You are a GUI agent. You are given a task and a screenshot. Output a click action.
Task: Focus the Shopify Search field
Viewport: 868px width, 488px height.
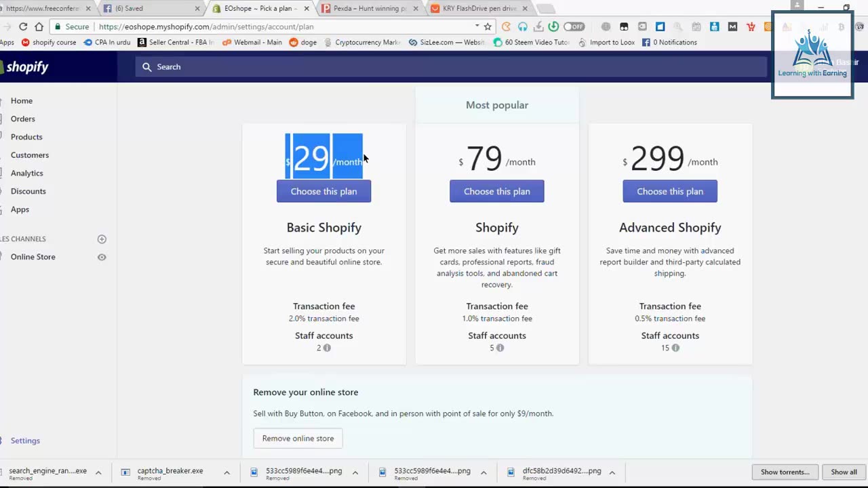point(451,66)
